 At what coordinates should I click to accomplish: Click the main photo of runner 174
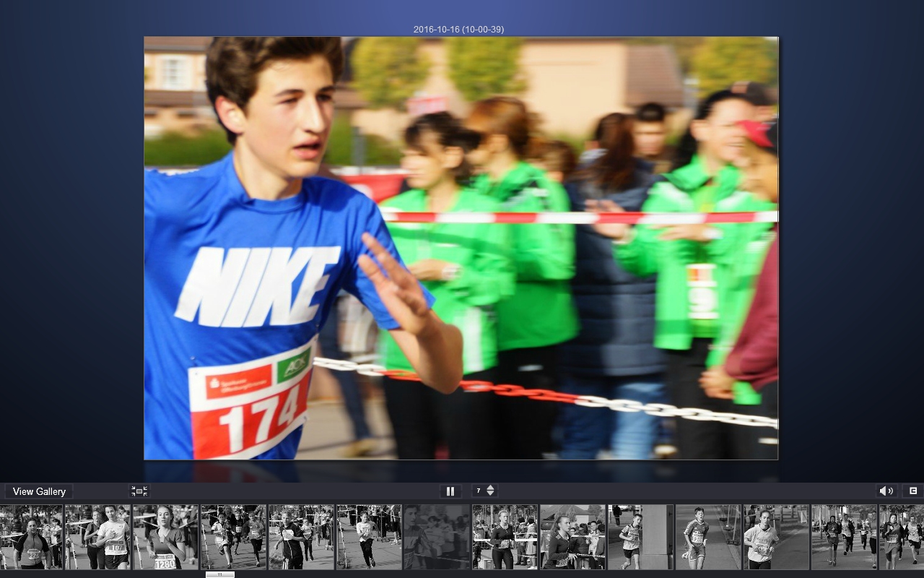[x=461, y=248]
